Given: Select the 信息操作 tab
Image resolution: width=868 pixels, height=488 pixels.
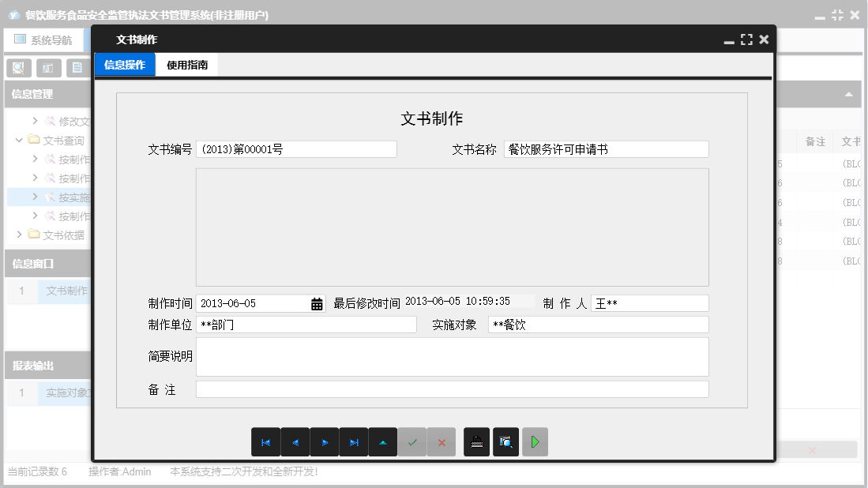Looking at the screenshot, I should pos(123,65).
